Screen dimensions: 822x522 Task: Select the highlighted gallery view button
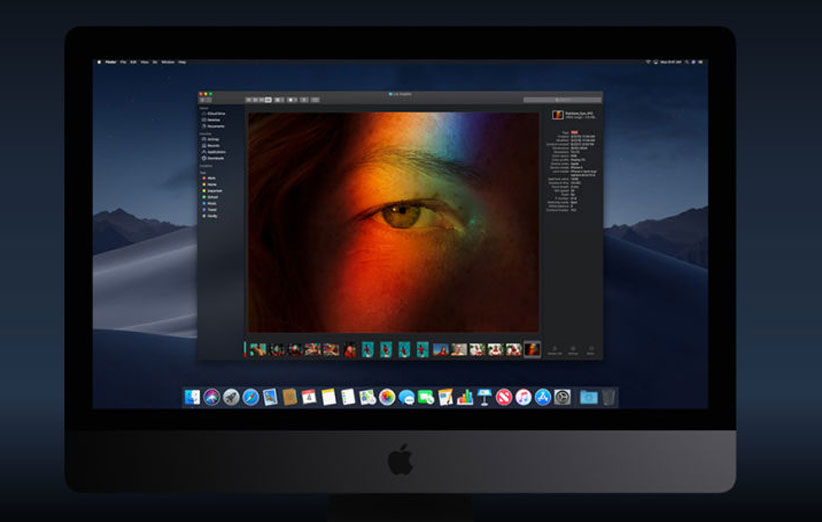tap(268, 100)
